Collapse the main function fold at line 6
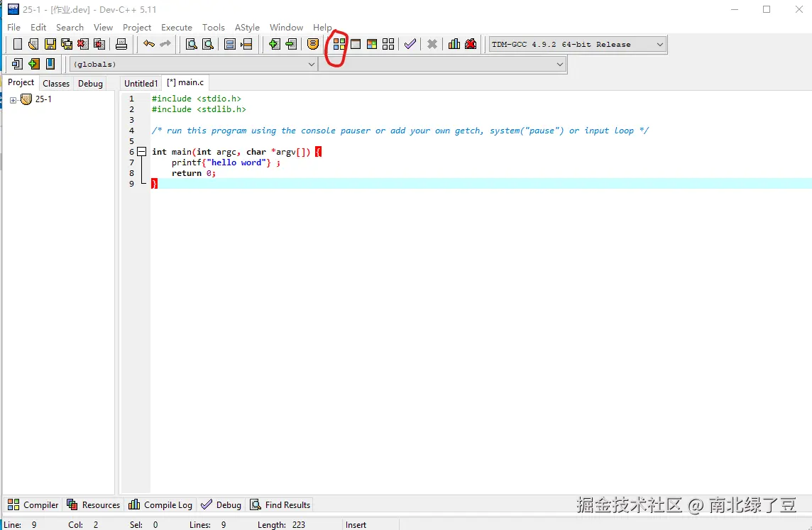This screenshot has height=530, width=812. pos(141,152)
